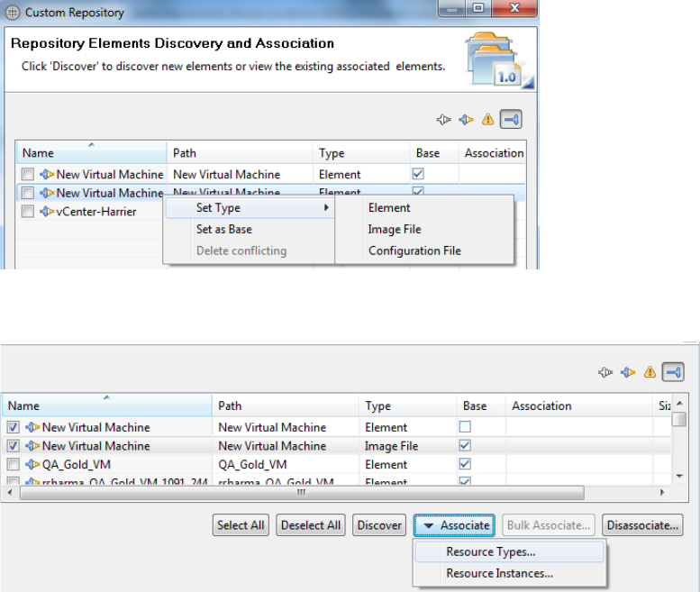This screenshot has width=700, height=592.
Task: Click the warning icon in the lower toolbar
Action: pyautogui.click(x=650, y=371)
